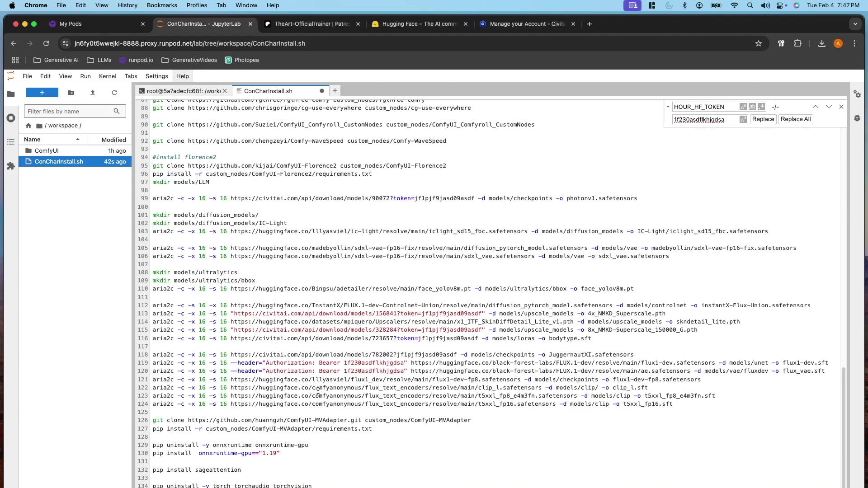Open Chrome Downloads icon
Screen dimensions: 868x488
pos(822,43)
